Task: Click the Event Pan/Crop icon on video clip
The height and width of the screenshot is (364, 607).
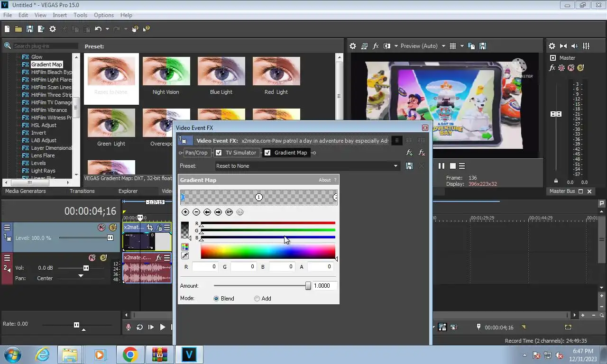Action: tap(150, 227)
